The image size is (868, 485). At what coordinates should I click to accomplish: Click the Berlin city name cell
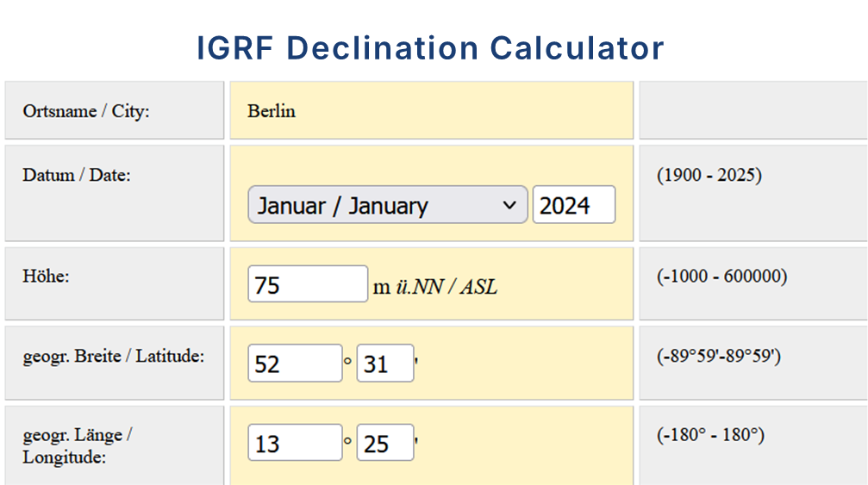[272, 111]
